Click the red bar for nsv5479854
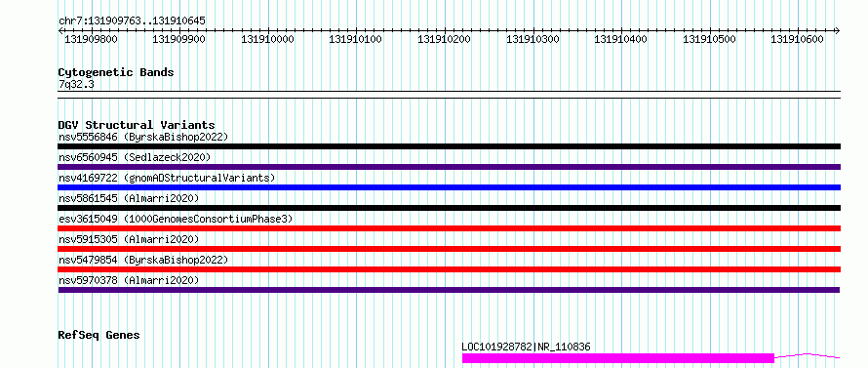The height and width of the screenshot is (368, 868). (449, 269)
